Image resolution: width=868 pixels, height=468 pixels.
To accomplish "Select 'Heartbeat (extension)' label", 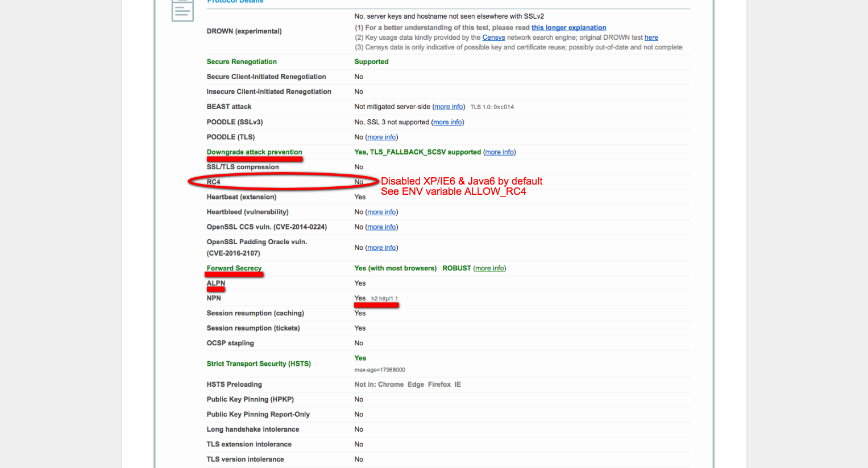I will click(x=242, y=197).
